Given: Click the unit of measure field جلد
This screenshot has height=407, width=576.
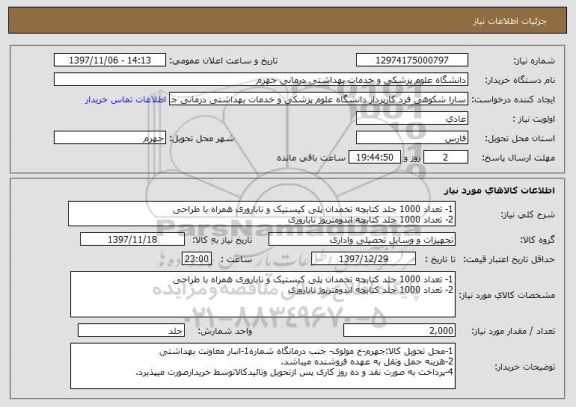Looking at the screenshot, I should point(131,330).
